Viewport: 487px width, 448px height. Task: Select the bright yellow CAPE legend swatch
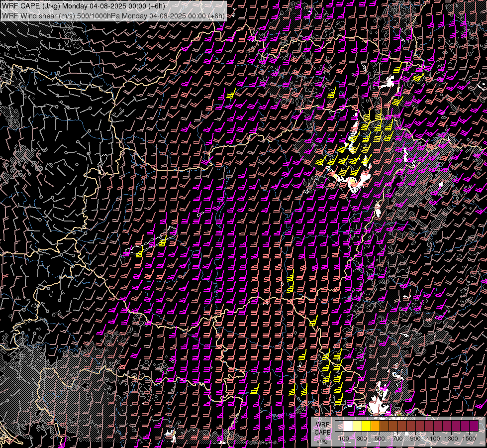pos(367,426)
